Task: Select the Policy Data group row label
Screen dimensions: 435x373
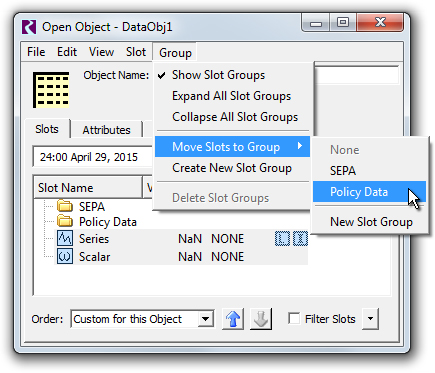Action: pyautogui.click(x=108, y=222)
